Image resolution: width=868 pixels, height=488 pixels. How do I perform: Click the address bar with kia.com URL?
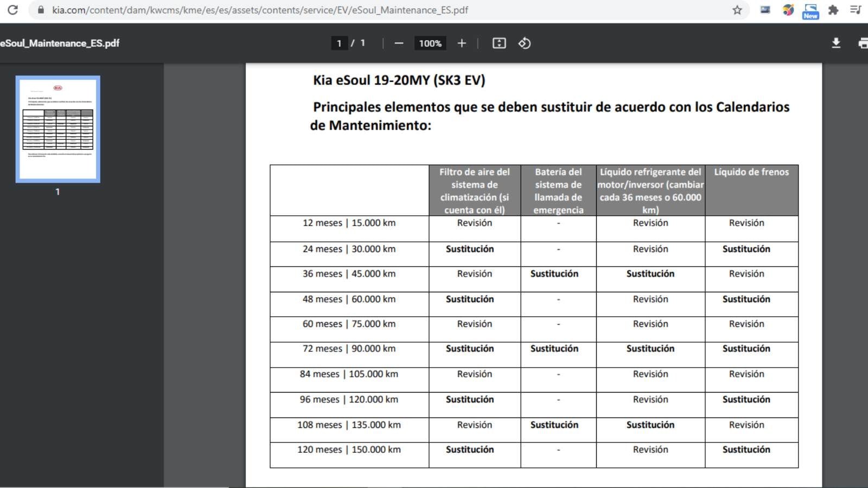pos(260,10)
